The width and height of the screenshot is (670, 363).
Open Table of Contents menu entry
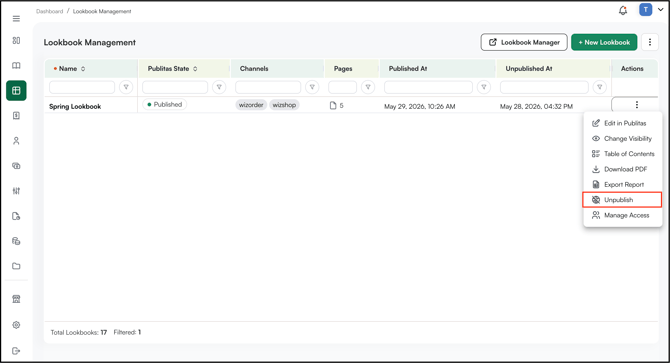[623, 154]
